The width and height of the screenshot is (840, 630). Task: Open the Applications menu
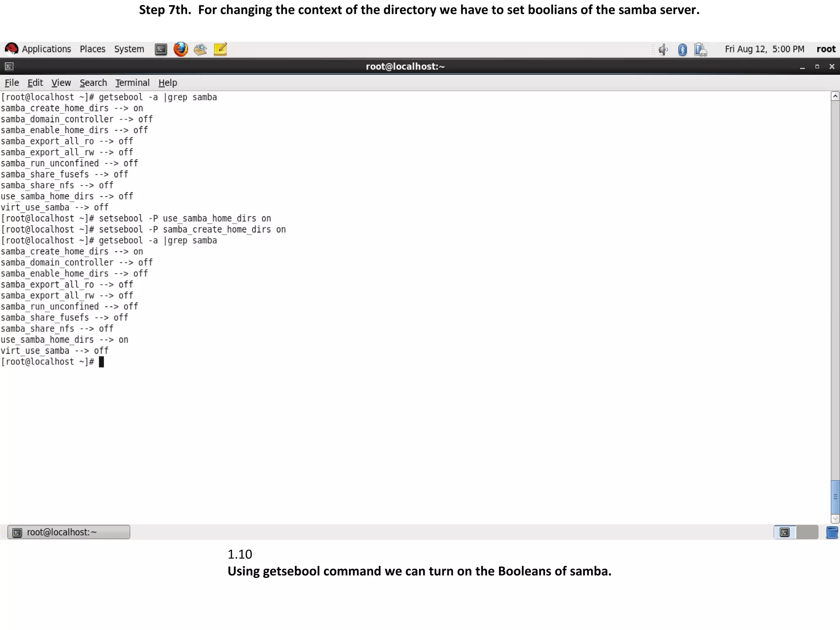46,49
